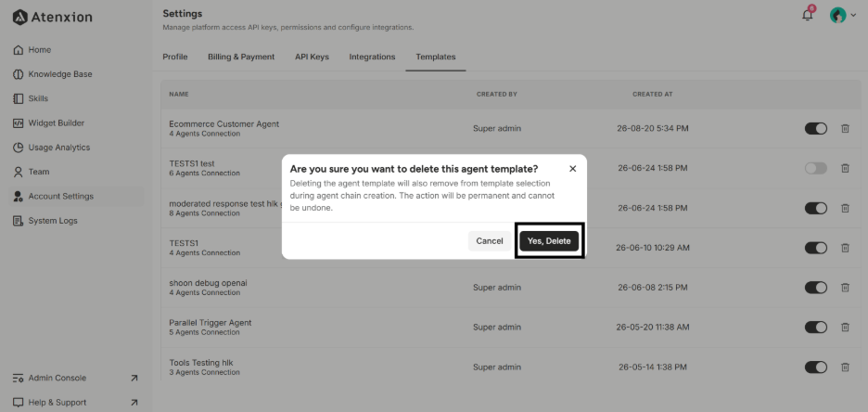Switch to Integrations tab
The width and height of the screenshot is (868, 412).
(372, 57)
